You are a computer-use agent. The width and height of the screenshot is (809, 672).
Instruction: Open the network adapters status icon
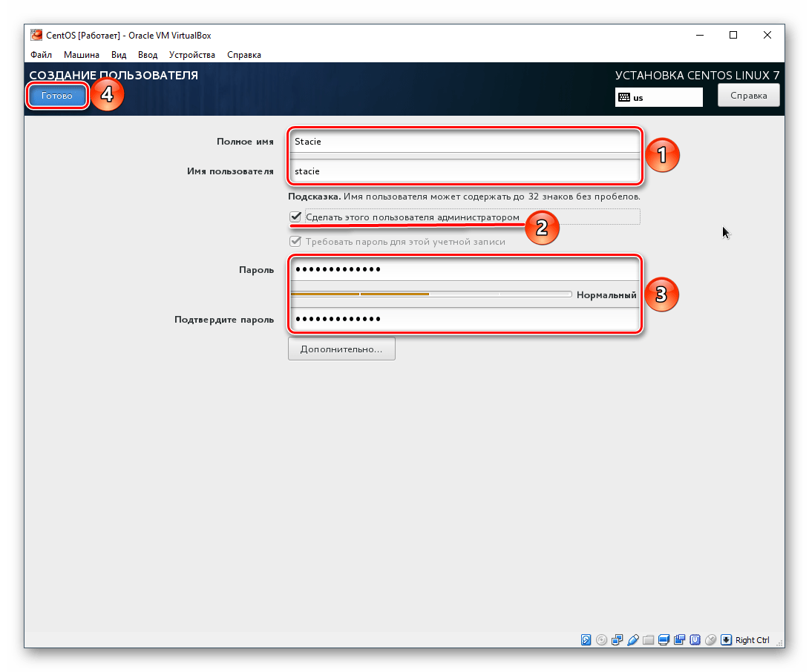(618, 640)
